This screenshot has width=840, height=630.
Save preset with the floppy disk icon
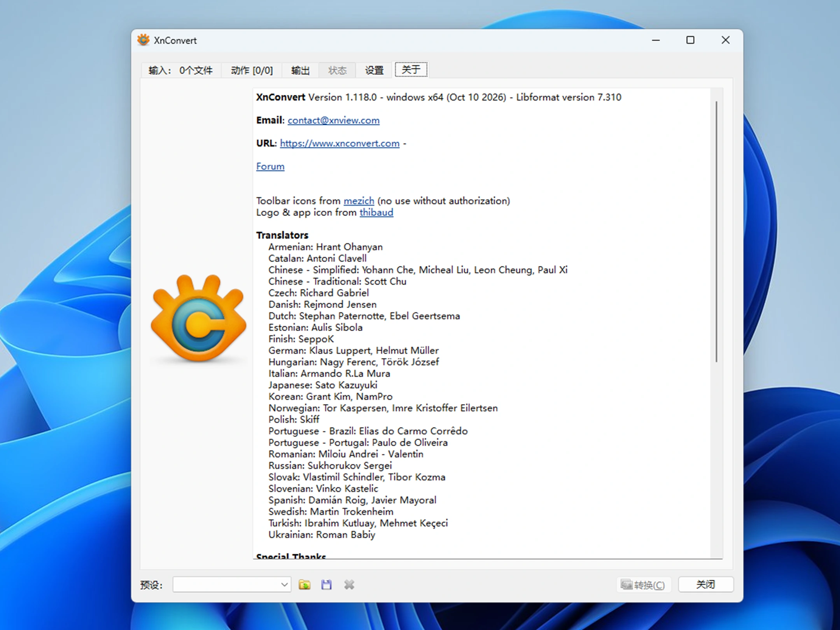[326, 584]
